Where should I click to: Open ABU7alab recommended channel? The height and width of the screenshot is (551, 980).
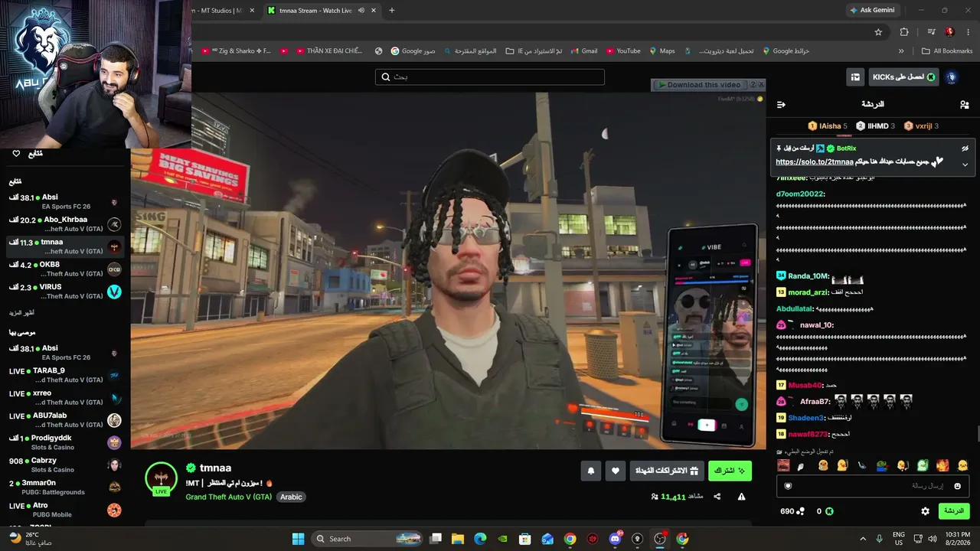coord(65,420)
